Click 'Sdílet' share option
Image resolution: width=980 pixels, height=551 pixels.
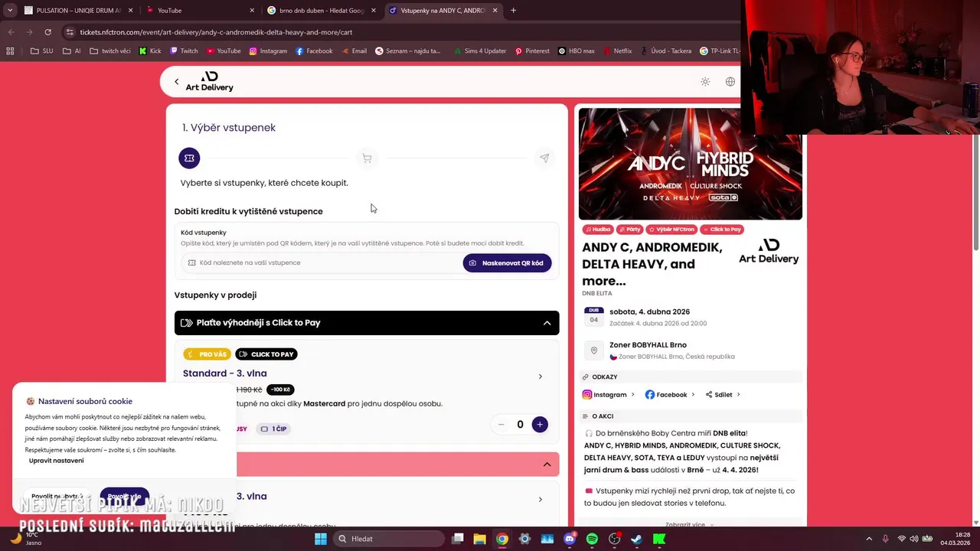pyautogui.click(x=722, y=395)
